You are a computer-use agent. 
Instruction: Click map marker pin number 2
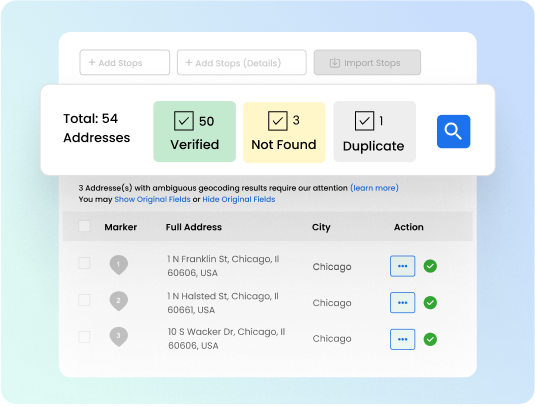click(x=118, y=301)
